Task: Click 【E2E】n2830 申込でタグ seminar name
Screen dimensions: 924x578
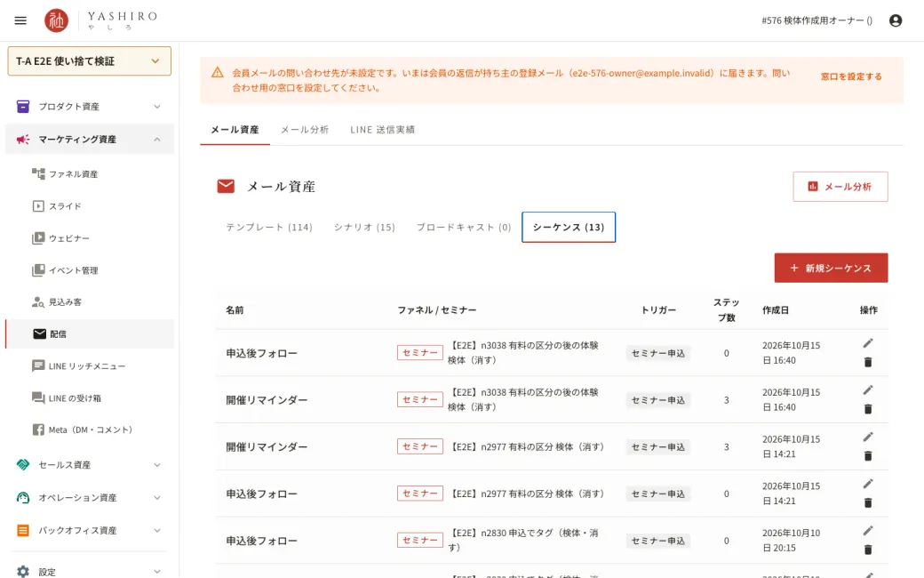Action: (523, 540)
